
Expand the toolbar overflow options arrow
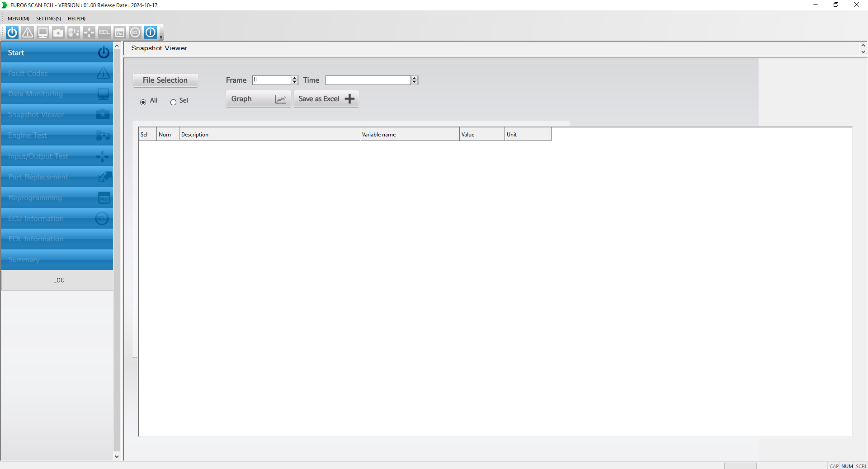(x=161, y=38)
